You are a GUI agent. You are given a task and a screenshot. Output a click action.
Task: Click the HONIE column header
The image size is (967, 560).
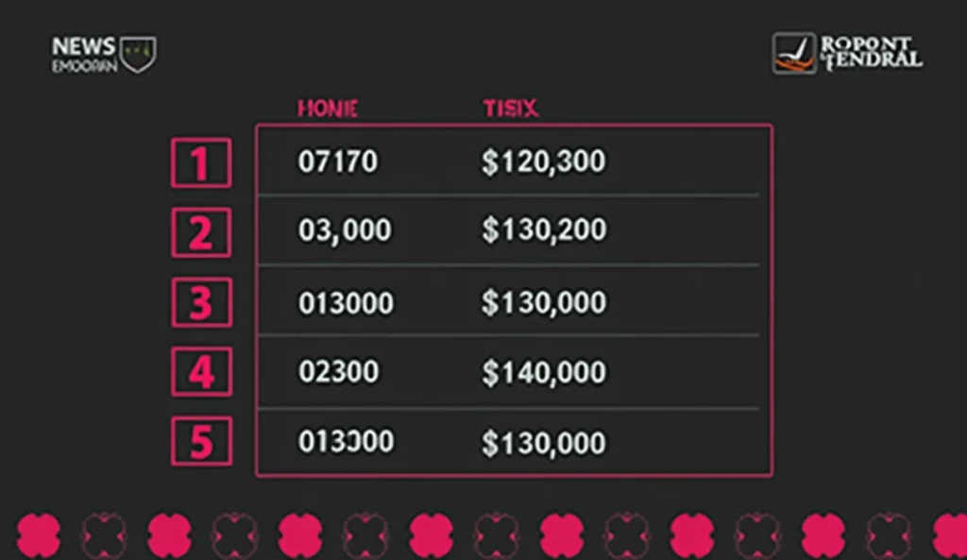click(328, 110)
